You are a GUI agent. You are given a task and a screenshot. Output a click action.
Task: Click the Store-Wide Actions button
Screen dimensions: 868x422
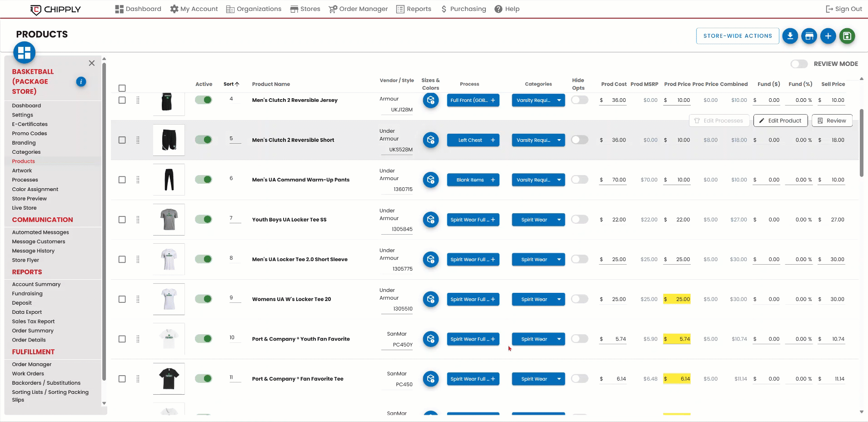[x=737, y=36]
